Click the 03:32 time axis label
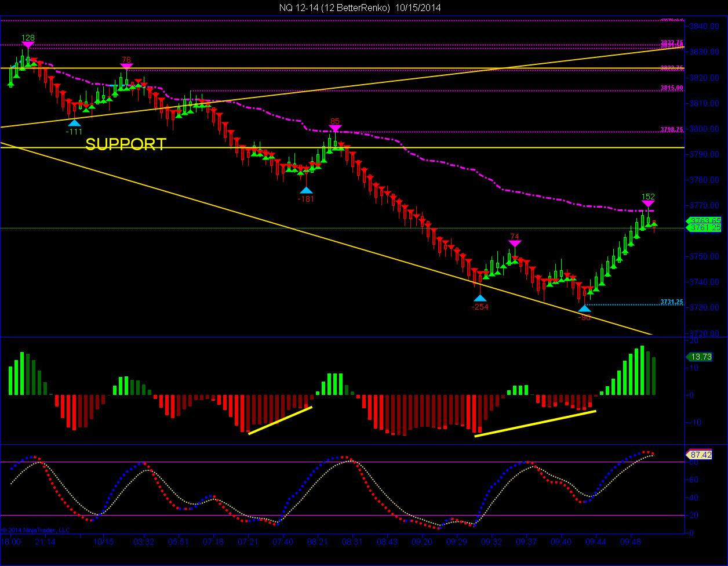 144,542
